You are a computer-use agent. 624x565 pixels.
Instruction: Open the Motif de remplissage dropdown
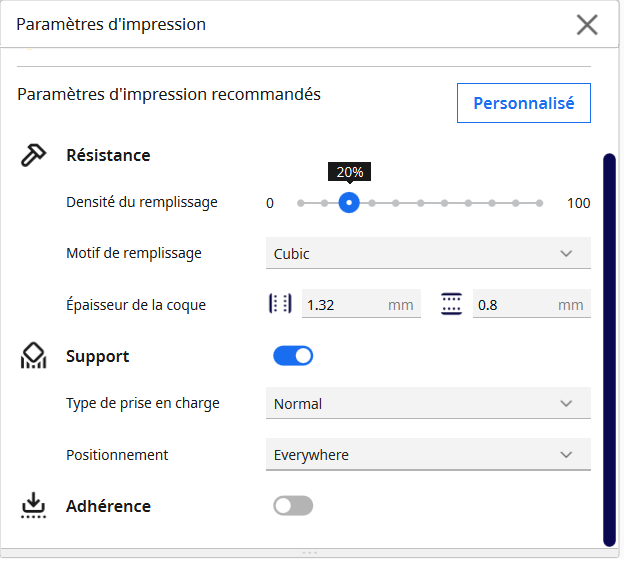point(428,254)
